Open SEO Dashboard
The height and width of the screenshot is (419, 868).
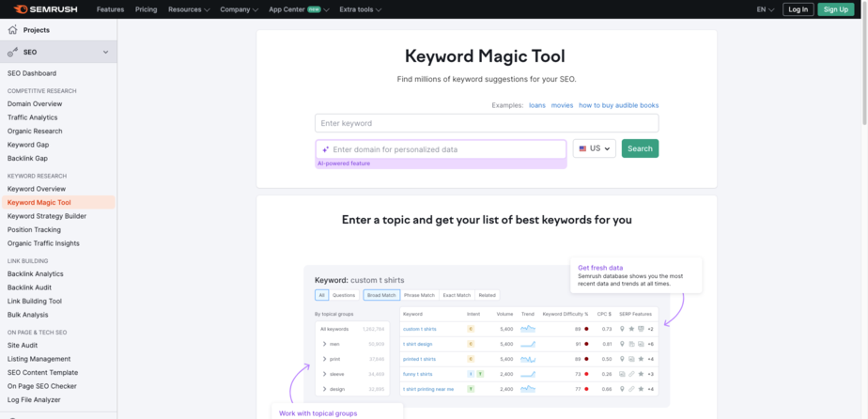click(x=32, y=73)
